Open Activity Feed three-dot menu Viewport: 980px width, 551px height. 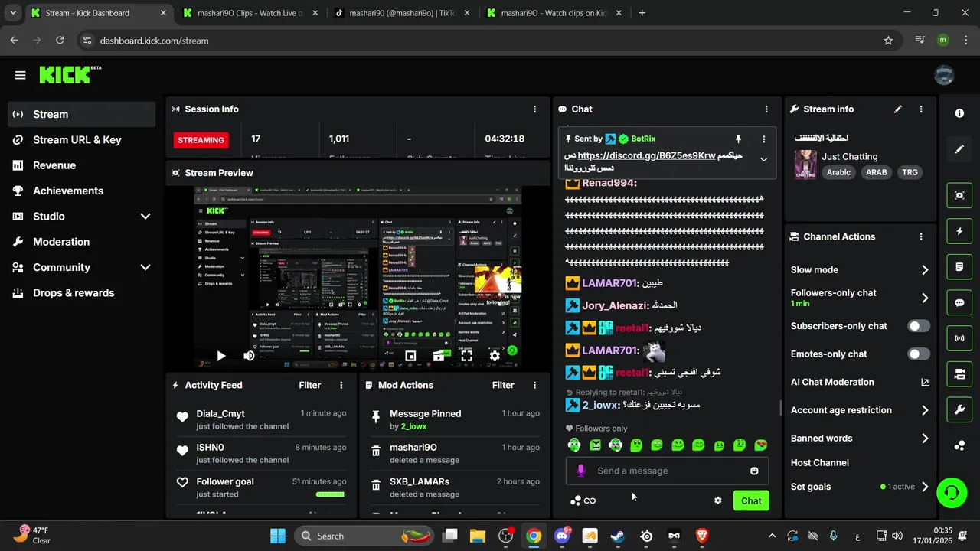341,386
